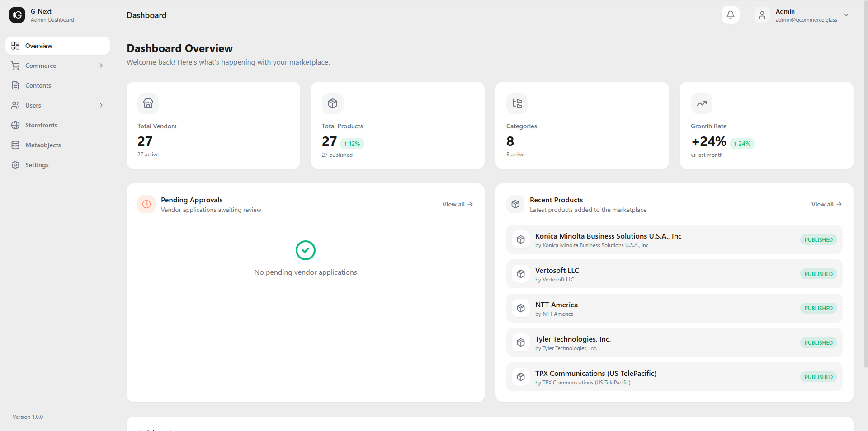
Task: Click the Commerce shopping cart icon
Action: click(15, 66)
